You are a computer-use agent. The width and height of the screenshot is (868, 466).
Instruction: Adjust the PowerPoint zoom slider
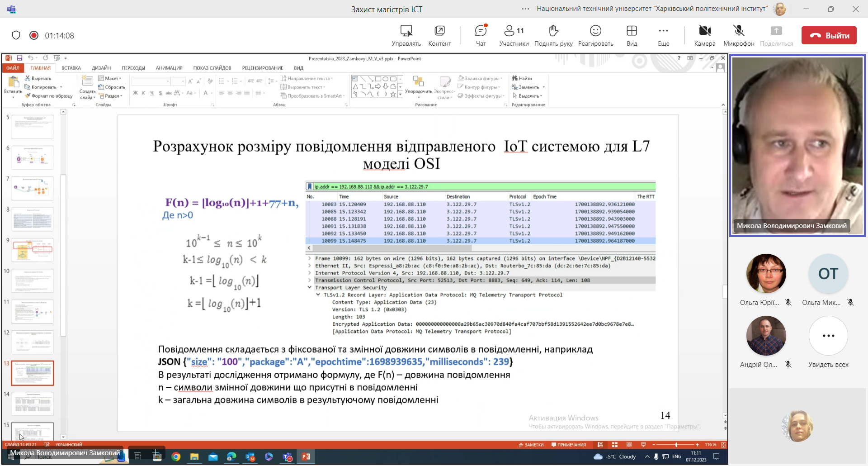tap(676, 445)
